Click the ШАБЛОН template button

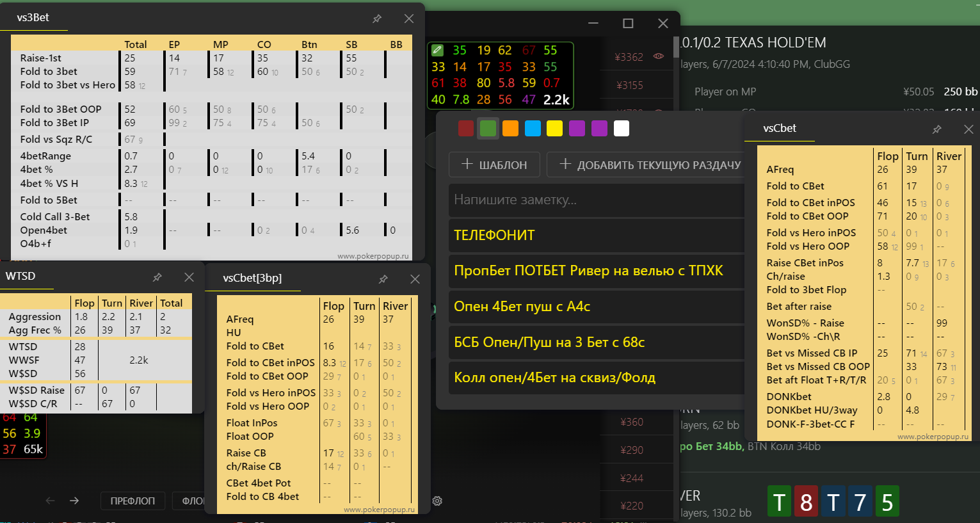(494, 165)
